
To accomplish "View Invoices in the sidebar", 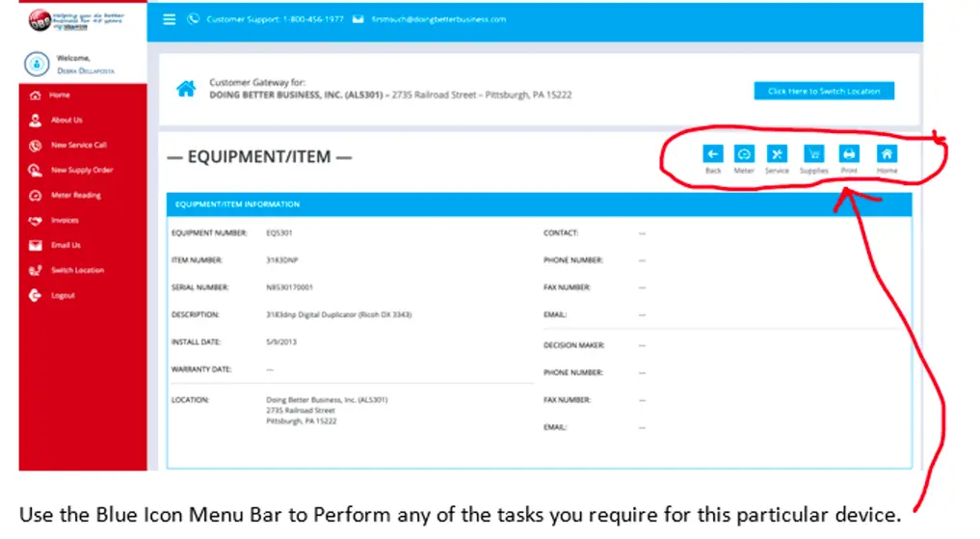I will coord(65,221).
